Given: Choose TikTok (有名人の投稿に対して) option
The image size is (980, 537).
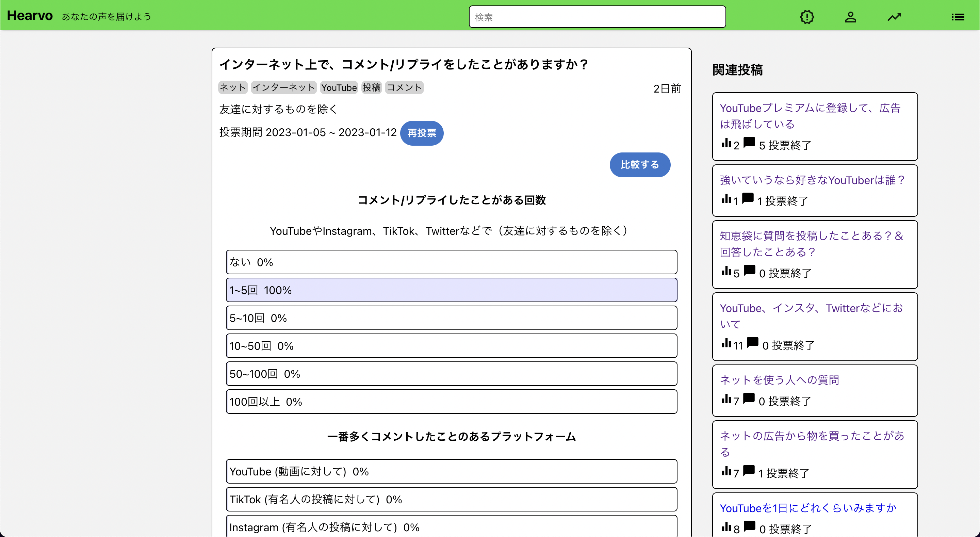Looking at the screenshot, I should pyautogui.click(x=452, y=500).
